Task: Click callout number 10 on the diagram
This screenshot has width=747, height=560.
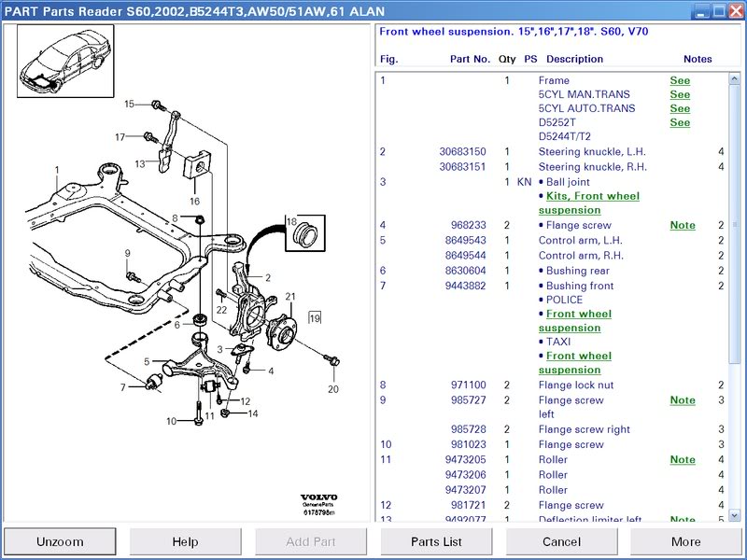Action: [172, 421]
